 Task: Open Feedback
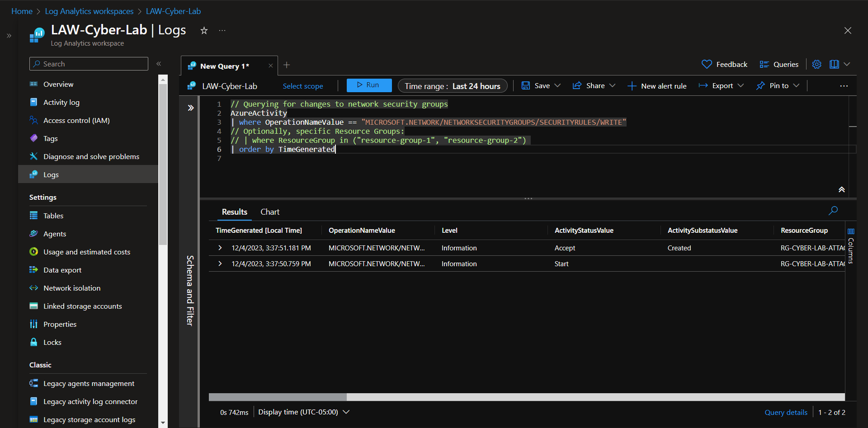pyautogui.click(x=724, y=64)
